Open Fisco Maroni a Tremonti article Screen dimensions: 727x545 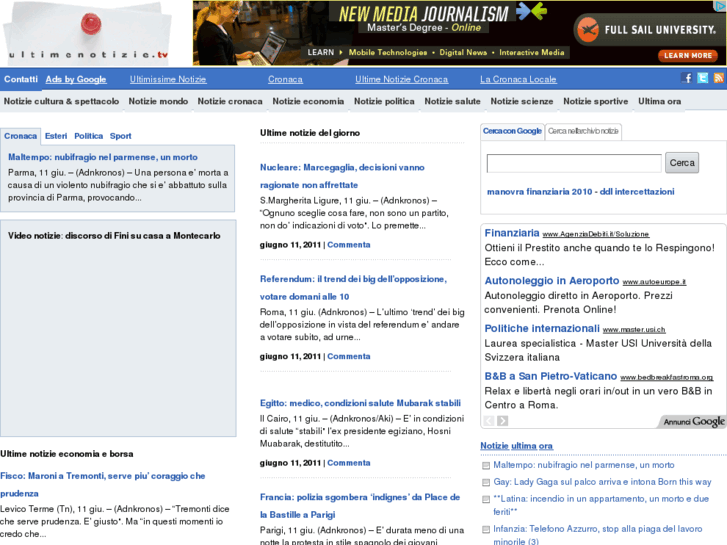pyautogui.click(x=102, y=485)
